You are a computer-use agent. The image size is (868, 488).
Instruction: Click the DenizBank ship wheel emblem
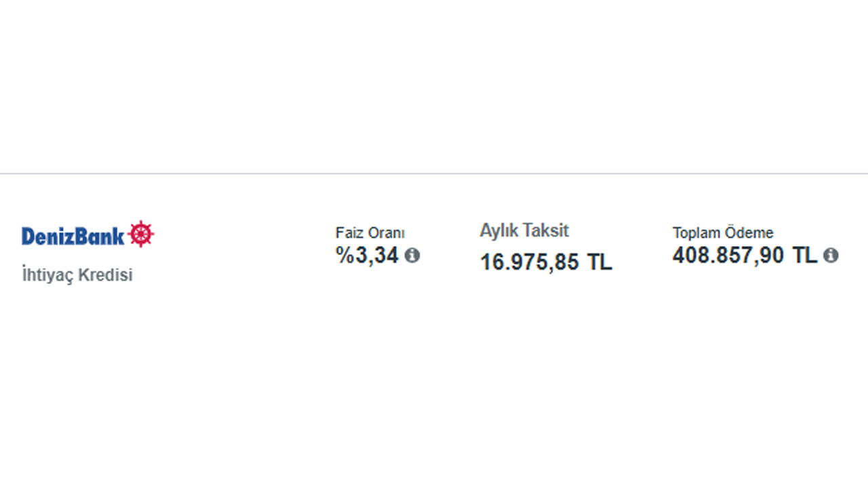tap(141, 234)
